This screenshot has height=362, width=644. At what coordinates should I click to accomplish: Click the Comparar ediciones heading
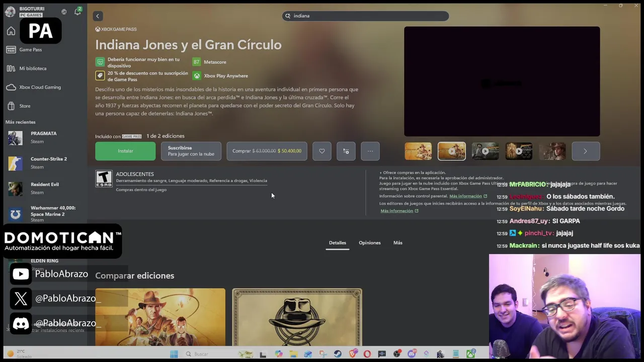(135, 276)
